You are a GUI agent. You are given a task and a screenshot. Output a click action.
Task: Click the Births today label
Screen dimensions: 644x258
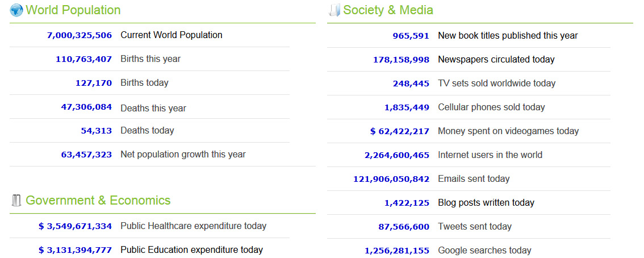click(144, 83)
